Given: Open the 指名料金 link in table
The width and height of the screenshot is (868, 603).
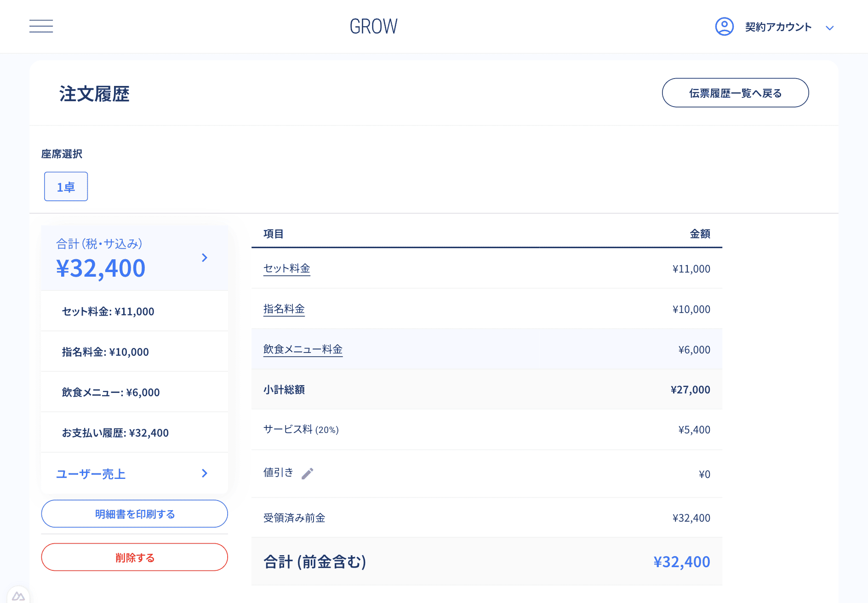Looking at the screenshot, I should click(284, 309).
